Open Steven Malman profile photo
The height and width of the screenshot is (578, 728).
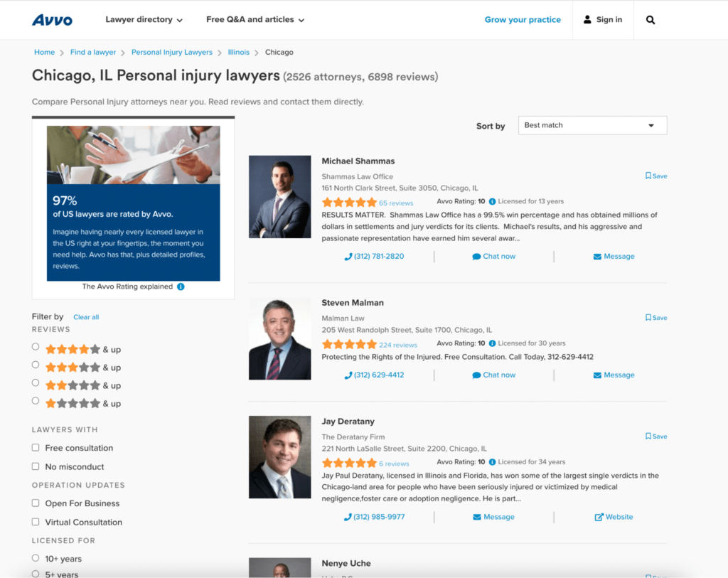click(280, 338)
